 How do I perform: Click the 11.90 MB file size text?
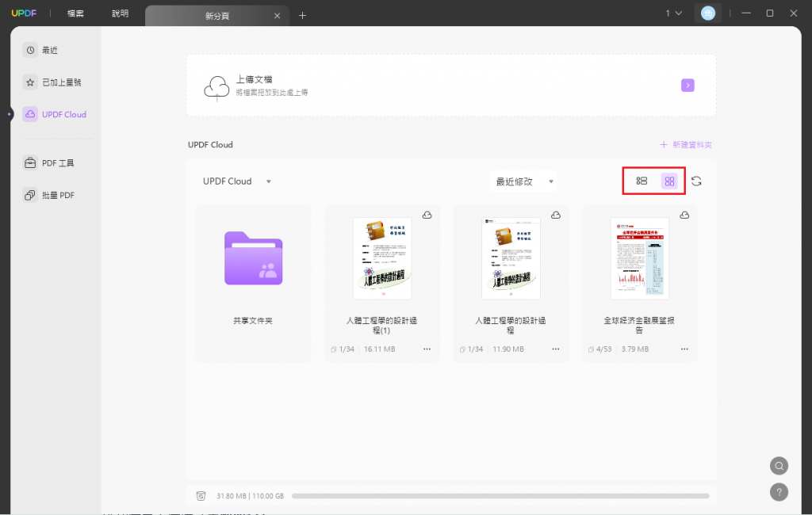coord(508,349)
